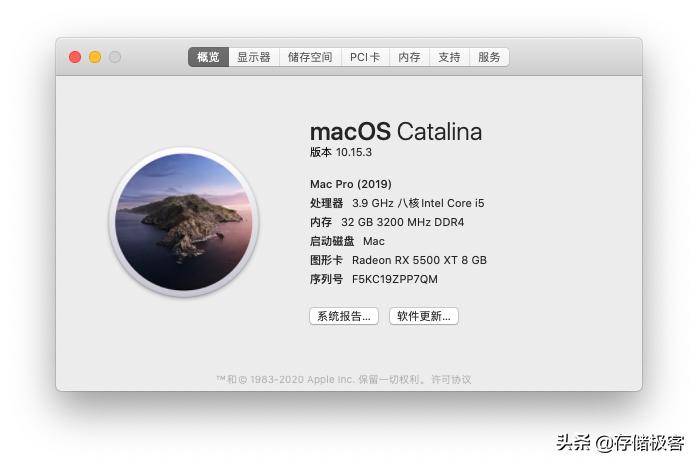Switch to the PCI卡 tab
The height and width of the screenshot is (465, 698).
pos(365,57)
